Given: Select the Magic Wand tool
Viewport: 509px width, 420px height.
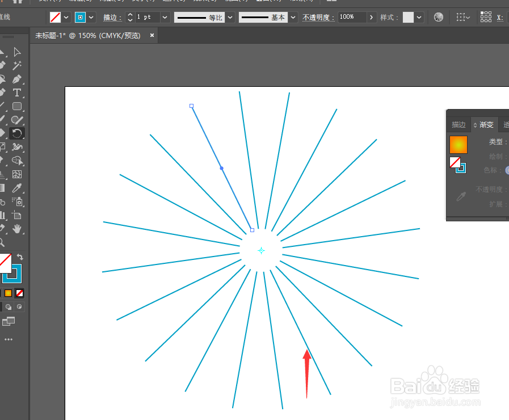Looking at the screenshot, I should coord(17,65).
